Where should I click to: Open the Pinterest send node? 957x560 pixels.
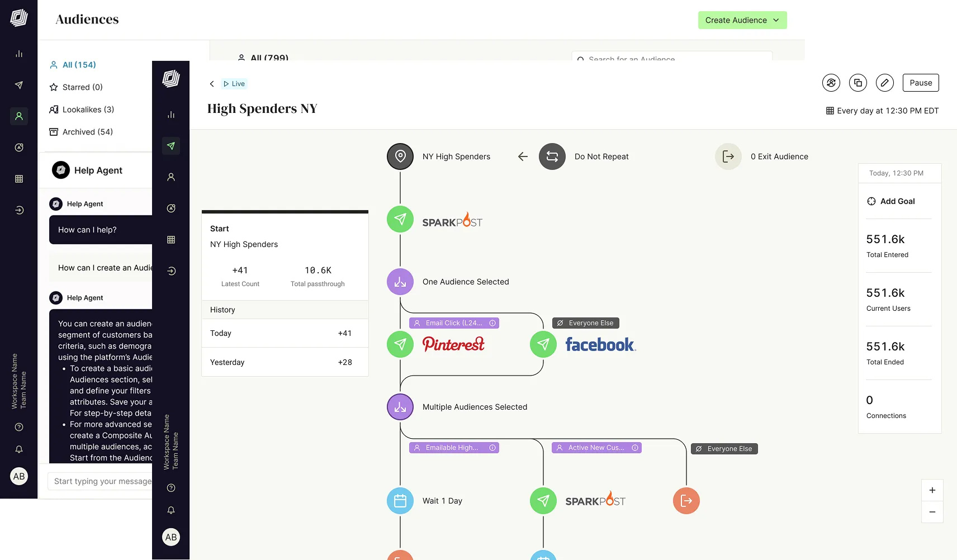400,344
